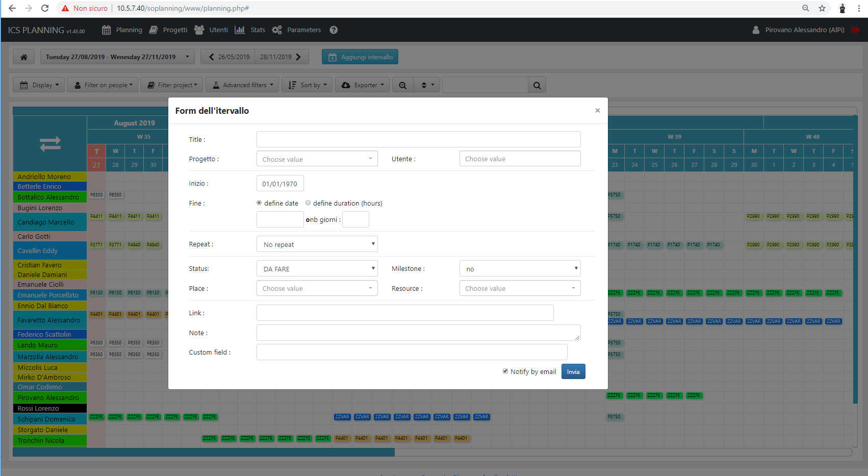Click the search button beside search field
This screenshot has width=868, height=476.
[x=537, y=85]
